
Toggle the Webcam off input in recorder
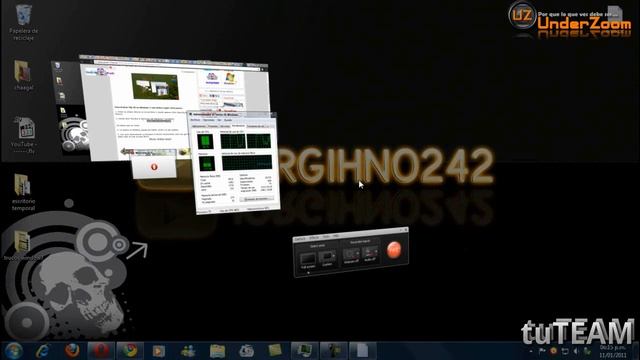click(x=351, y=255)
